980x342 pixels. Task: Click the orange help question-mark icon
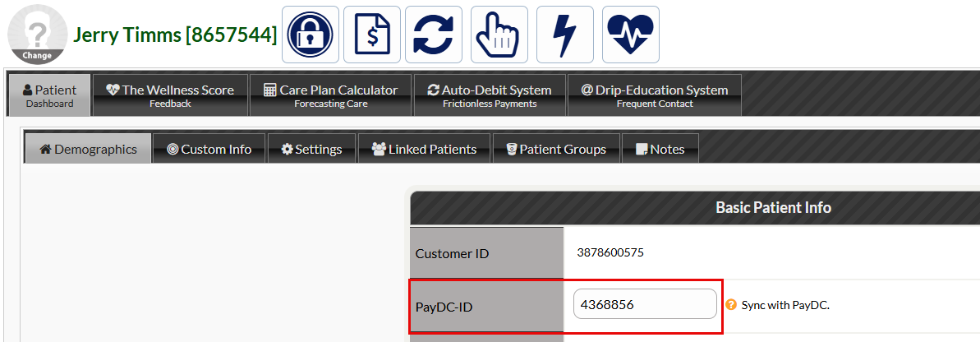click(x=730, y=305)
